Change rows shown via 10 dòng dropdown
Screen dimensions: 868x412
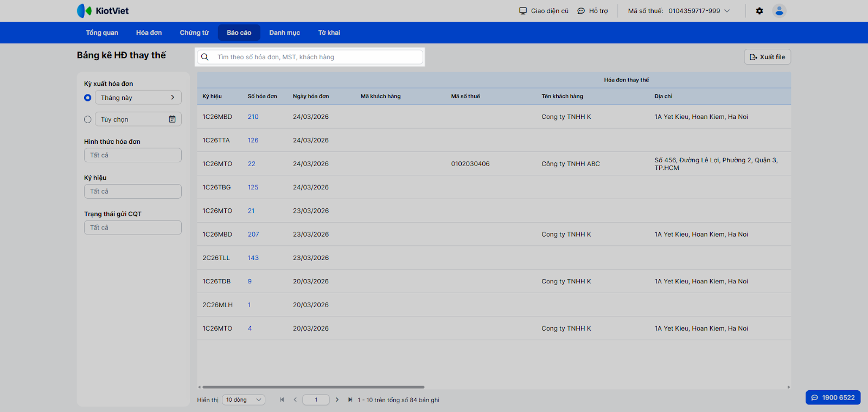click(244, 400)
